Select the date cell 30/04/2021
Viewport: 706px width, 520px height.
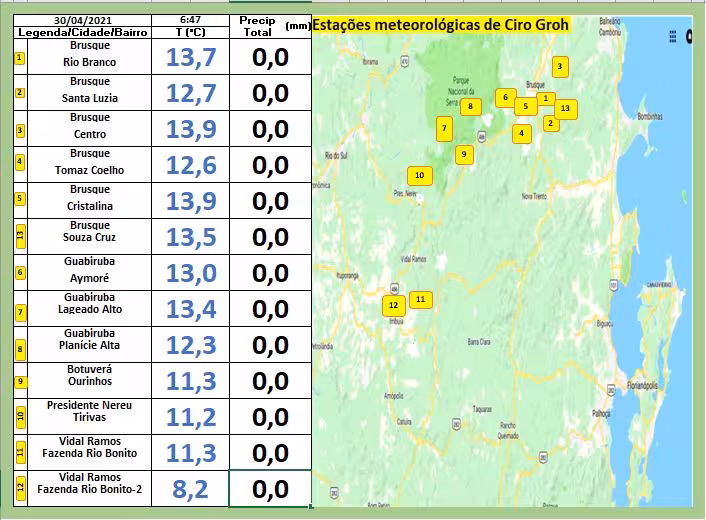(x=84, y=20)
